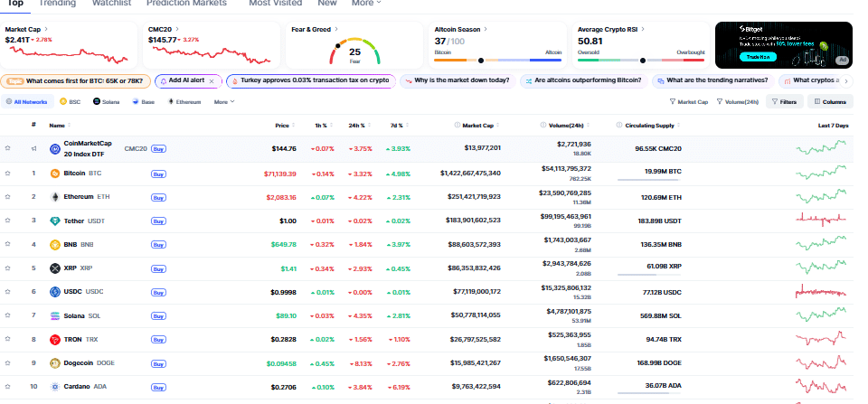Click Buy button for Solana
868x404 pixels.
pos(158,316)
